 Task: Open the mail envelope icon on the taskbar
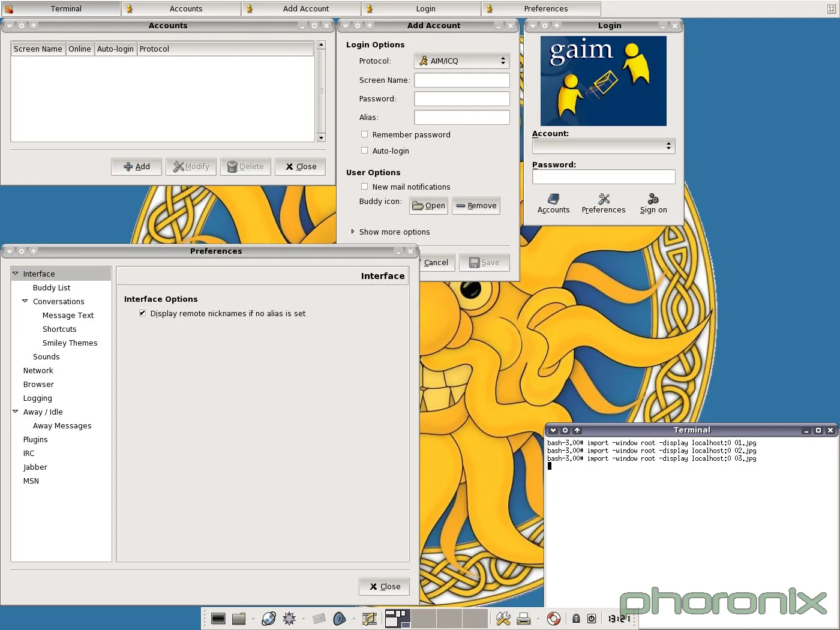pyautogui.click(x=319, y=618)
